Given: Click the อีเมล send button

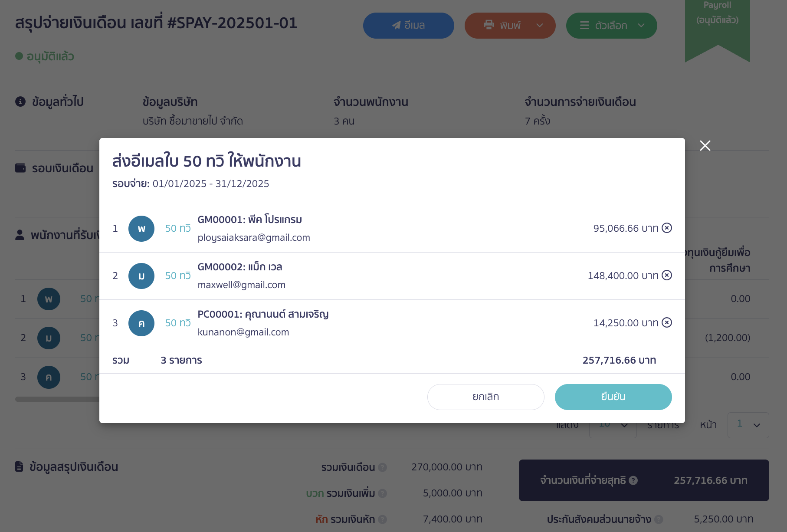Looking at the screenshot, I should click(408, 26).
